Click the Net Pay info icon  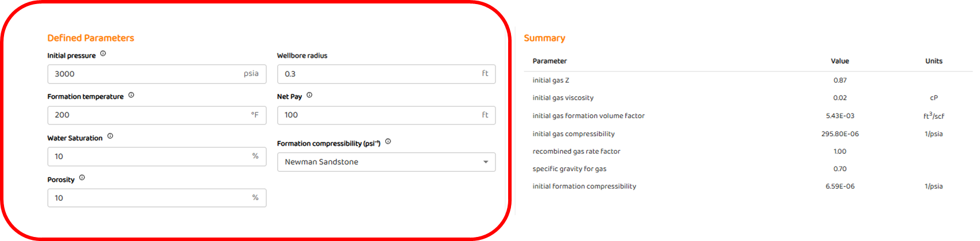[x=309, y=95]
